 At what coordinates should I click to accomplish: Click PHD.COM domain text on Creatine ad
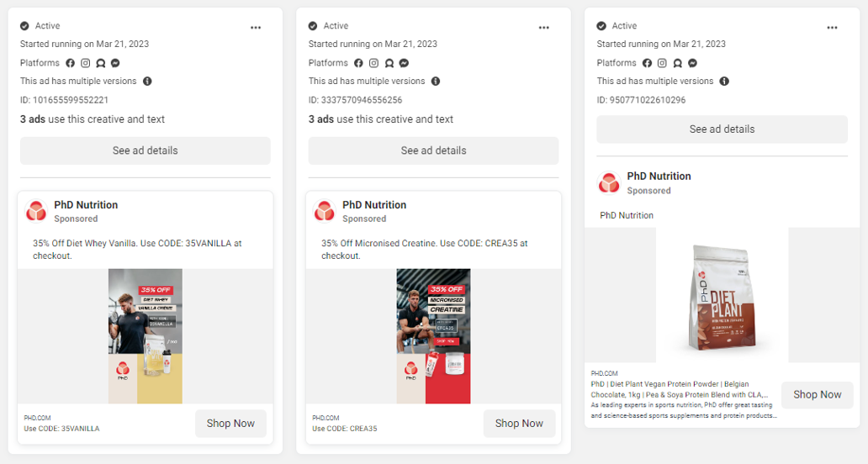point(325,418)
